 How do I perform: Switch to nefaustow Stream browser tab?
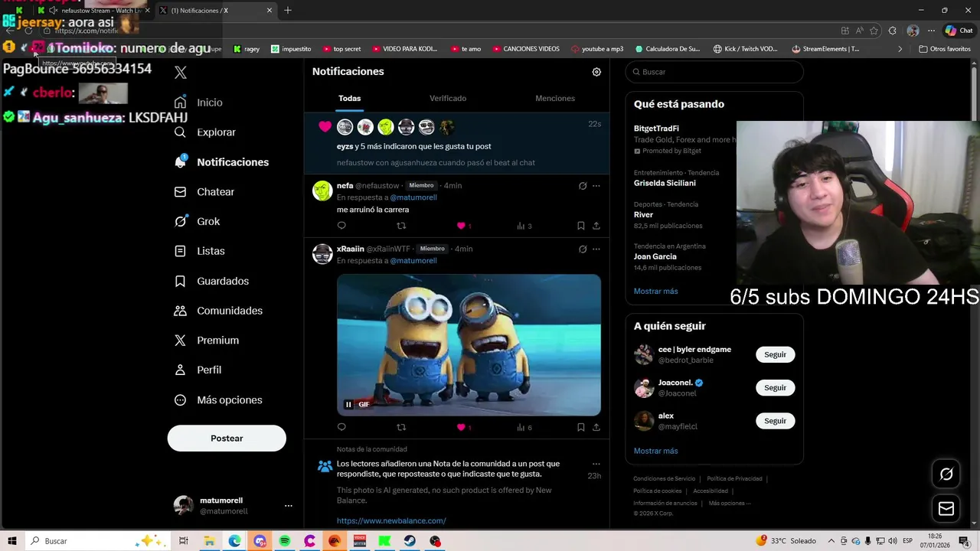[95, 11]
